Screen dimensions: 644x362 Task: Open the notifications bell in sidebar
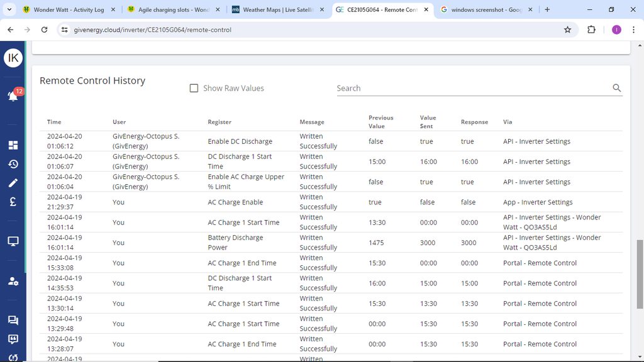tap(13, 96)
